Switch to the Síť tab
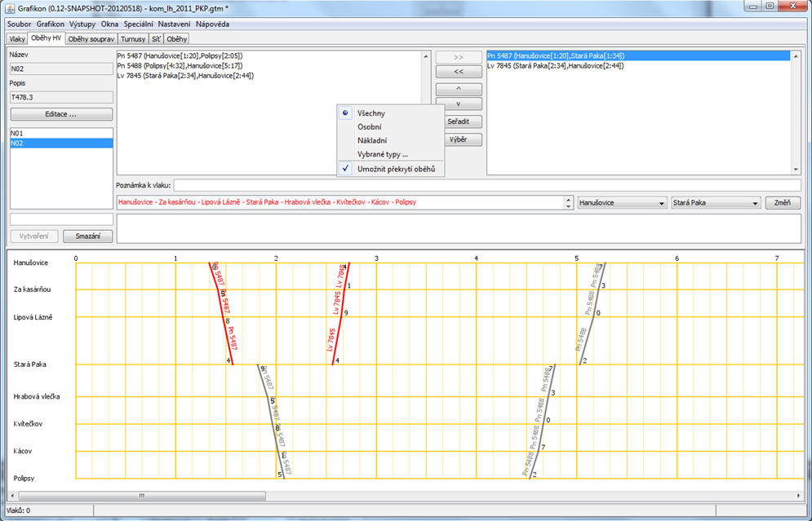The height and width of the screenshot is (521, 812). (156, 39)
